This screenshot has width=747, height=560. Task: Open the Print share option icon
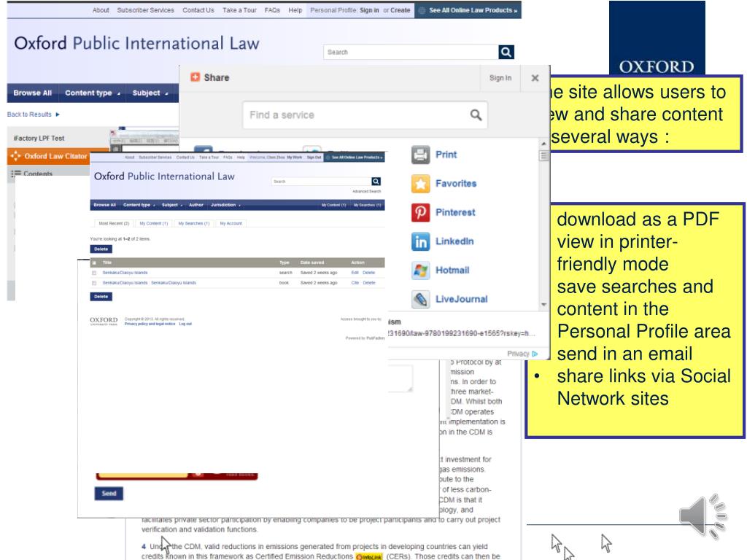pyautogui.click(x=420, y=155)
